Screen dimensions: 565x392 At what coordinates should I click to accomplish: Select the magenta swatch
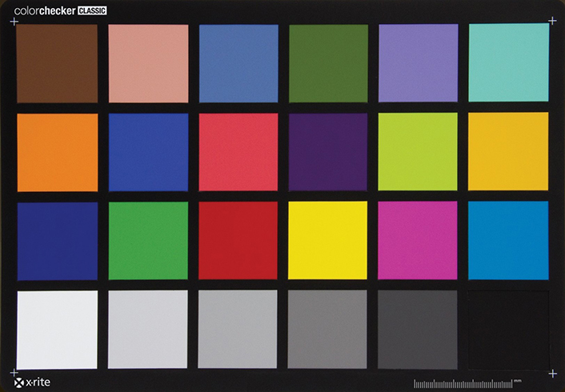(x=417, y=240)
